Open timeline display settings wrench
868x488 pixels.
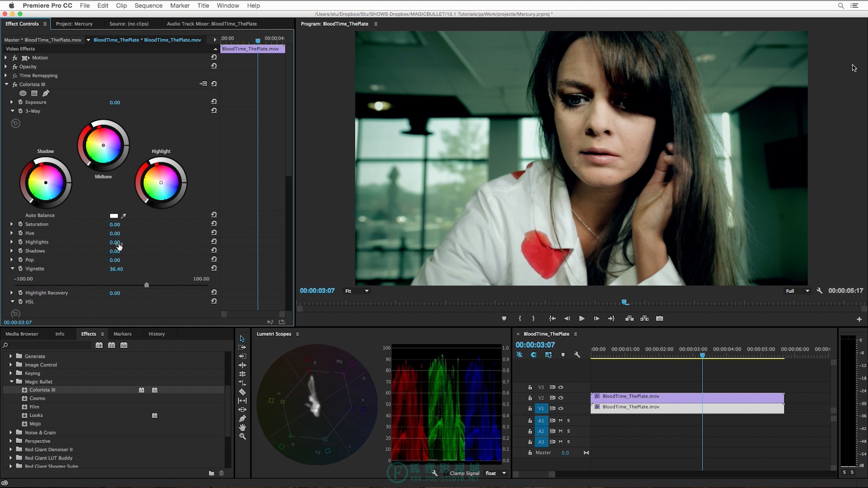click(577, 355)
